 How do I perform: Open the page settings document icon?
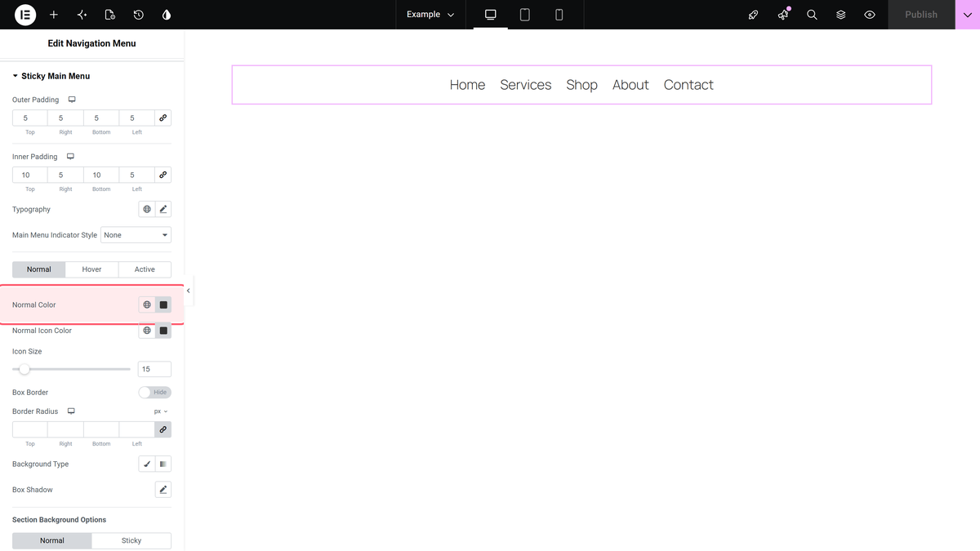110,15
